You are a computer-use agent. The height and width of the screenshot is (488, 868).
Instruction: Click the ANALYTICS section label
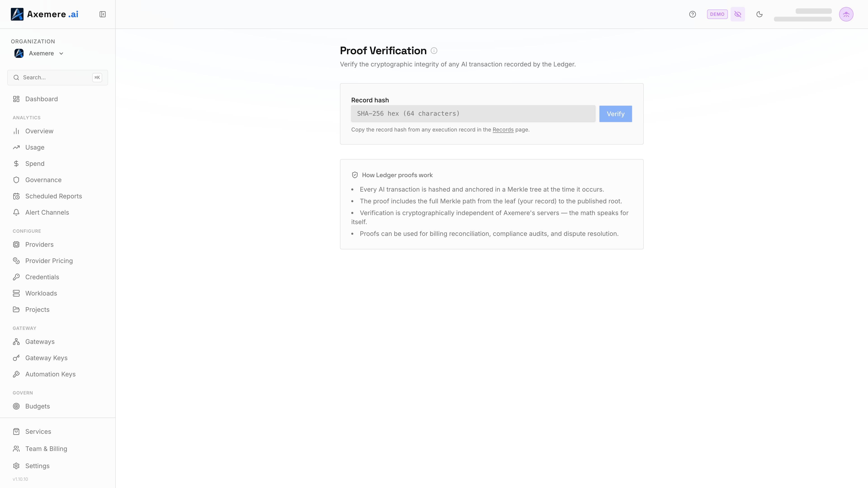[x=27, y=117]
